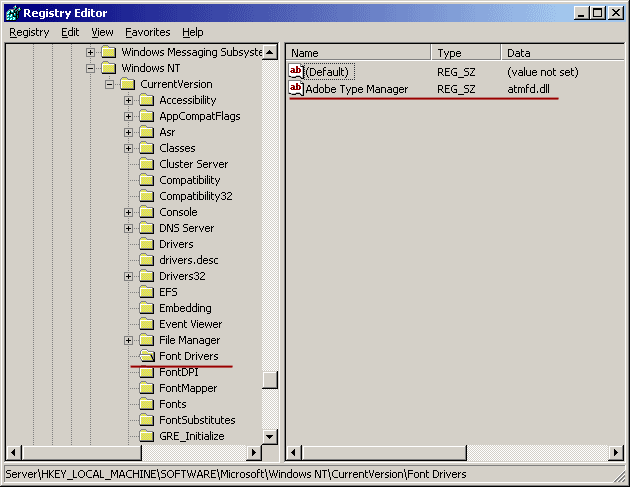Click the Embedding folder icon
630x487 pixels.
pyautogui.click(x=147, y=308)
